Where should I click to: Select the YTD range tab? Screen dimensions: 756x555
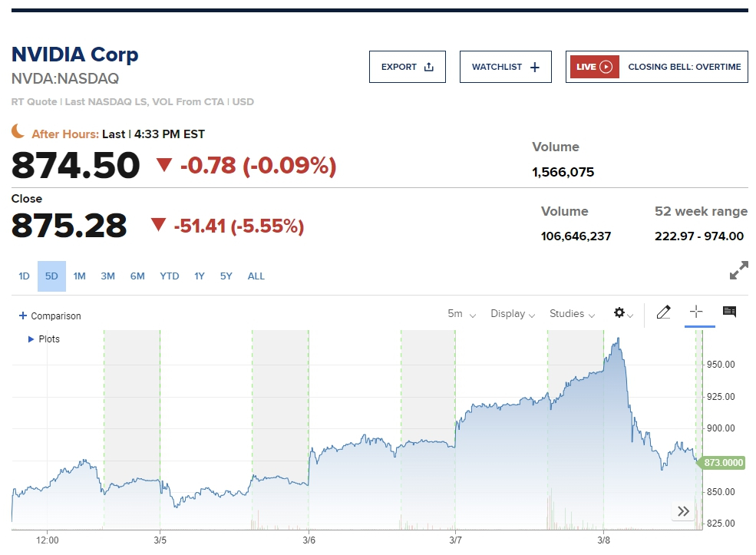coord(169,276)
